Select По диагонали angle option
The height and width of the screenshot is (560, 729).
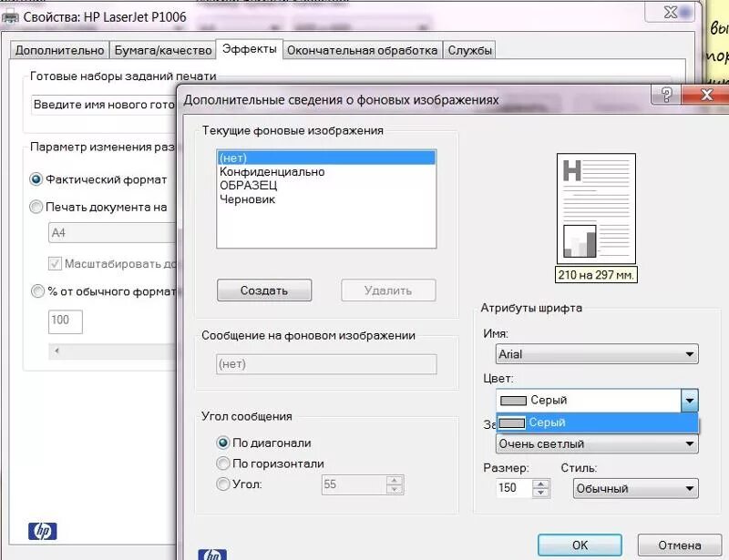tap(222, 443)
